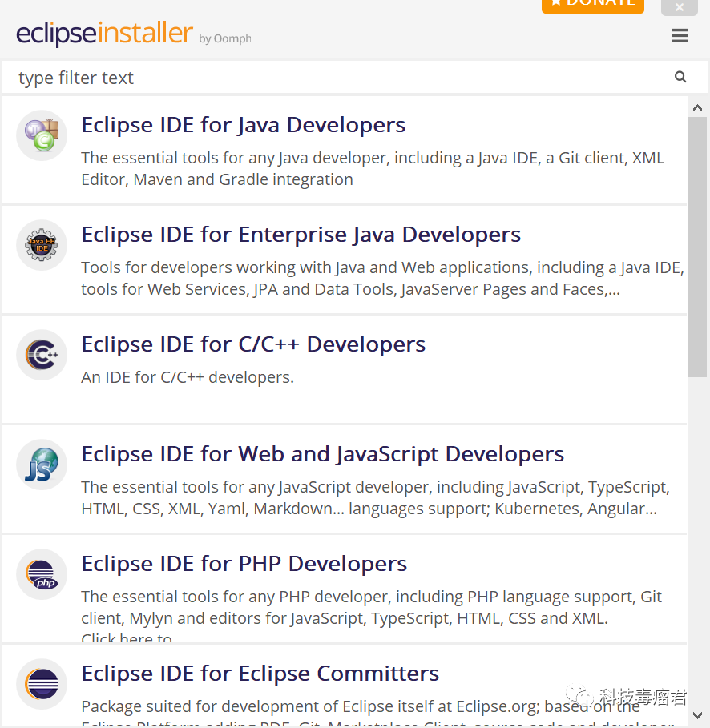Image resolution: width=710 pixels, height=728 pixels.
Task: Click description mentioning Maven and Gradle integration
Action: tap(373, 168)
